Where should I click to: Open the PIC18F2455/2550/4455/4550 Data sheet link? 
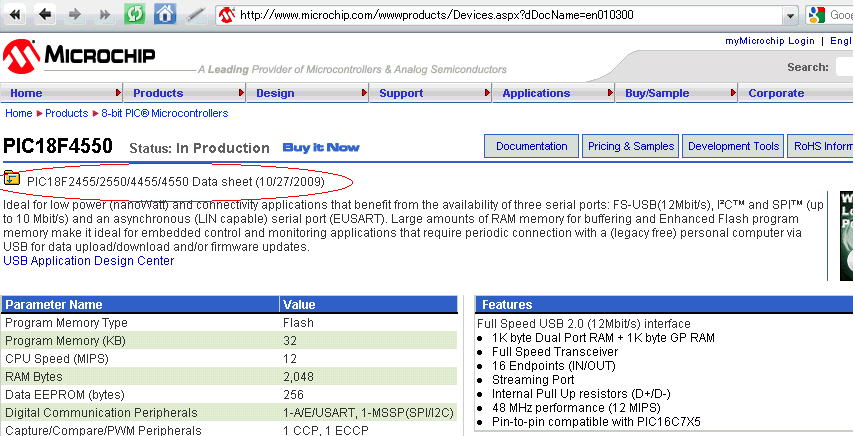pos(176,181)
